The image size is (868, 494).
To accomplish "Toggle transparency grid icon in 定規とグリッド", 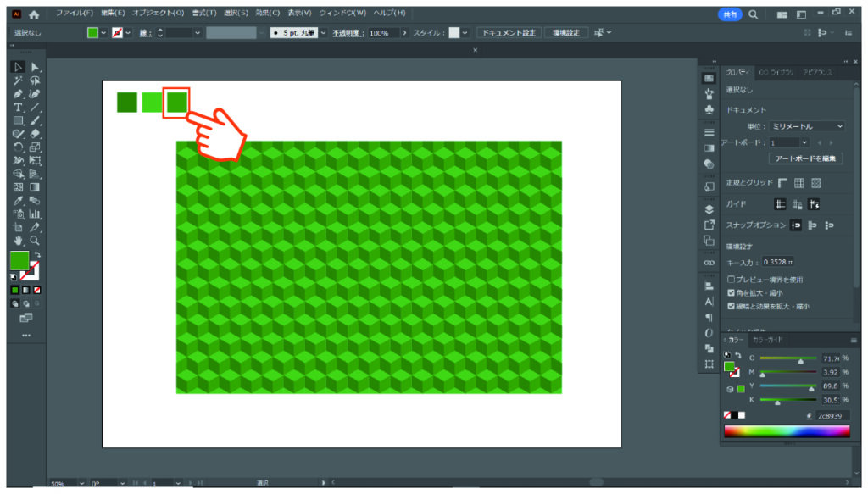I will pyautogui.click(x=816, y=182).
